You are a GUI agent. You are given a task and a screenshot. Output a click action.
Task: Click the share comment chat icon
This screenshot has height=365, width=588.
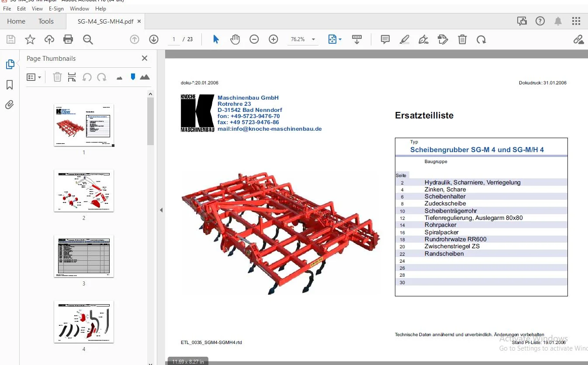click(522, 21)
